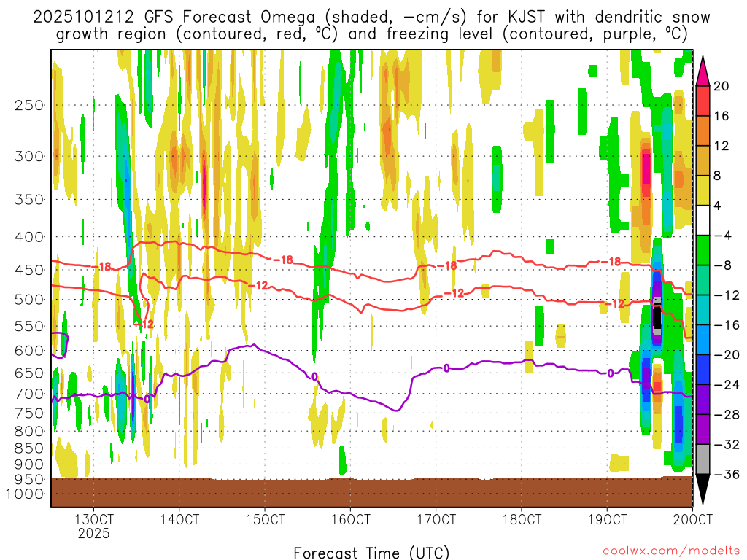
Task: Click the gray -32 to -36 colorbar segment
Action: [703, 459]
